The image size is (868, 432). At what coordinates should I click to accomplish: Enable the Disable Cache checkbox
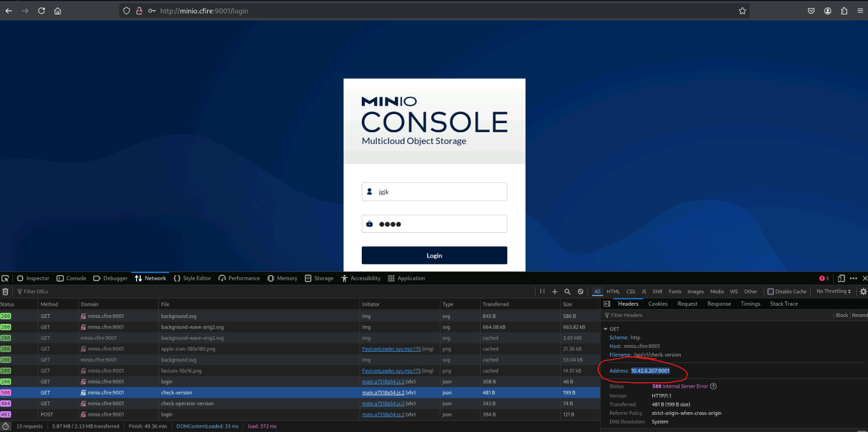771,292
